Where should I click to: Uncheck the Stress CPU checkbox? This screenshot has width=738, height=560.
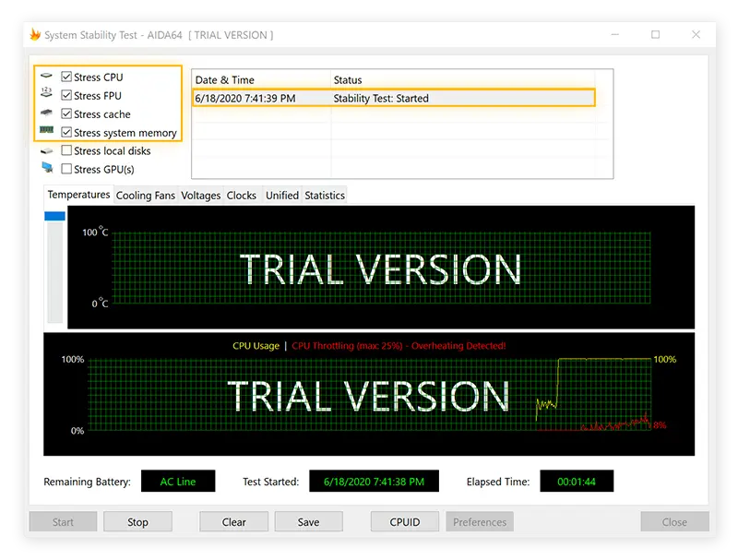[66, 77]
